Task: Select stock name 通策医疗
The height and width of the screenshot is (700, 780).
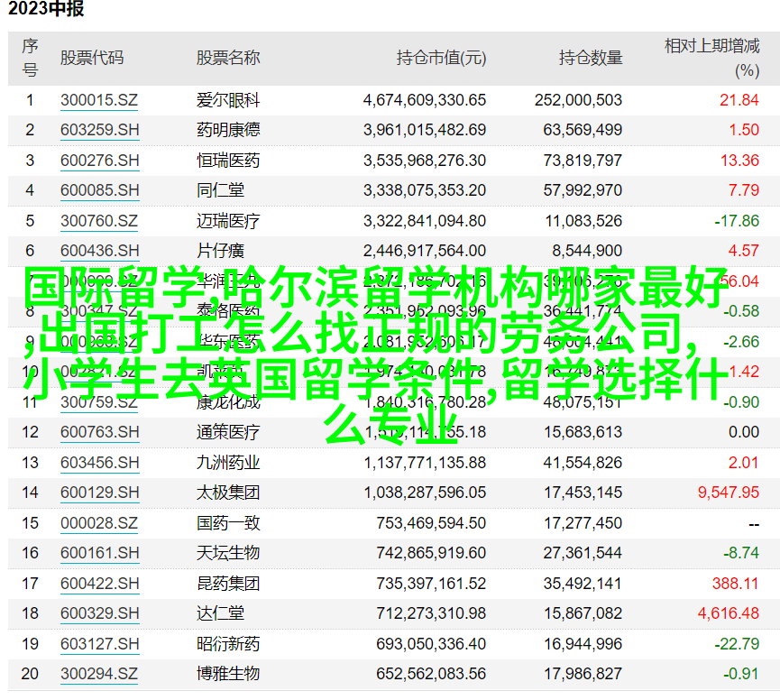Action: coord(228,432)
